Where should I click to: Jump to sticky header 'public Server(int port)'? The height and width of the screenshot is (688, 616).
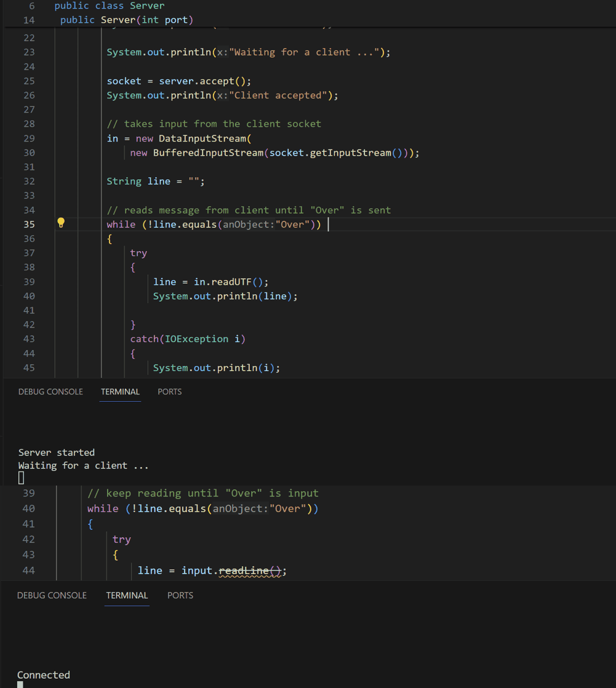tap(126, 20)
